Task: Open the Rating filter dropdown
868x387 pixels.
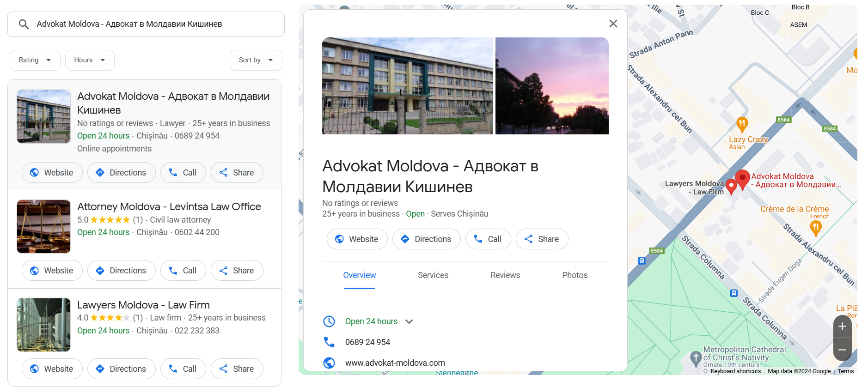Action: pyautogui.click(x=35, y=60)
